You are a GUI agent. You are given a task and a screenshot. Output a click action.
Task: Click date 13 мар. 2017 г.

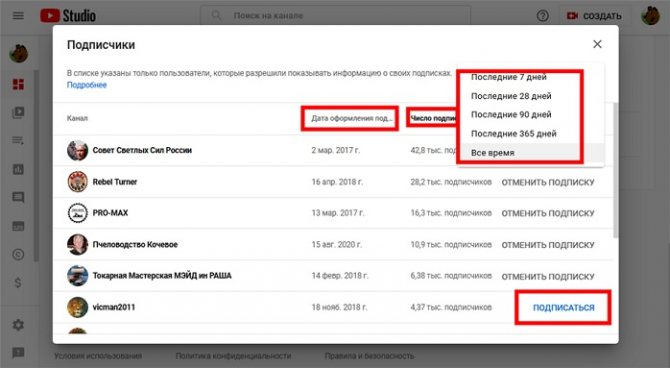click(338, 213)
